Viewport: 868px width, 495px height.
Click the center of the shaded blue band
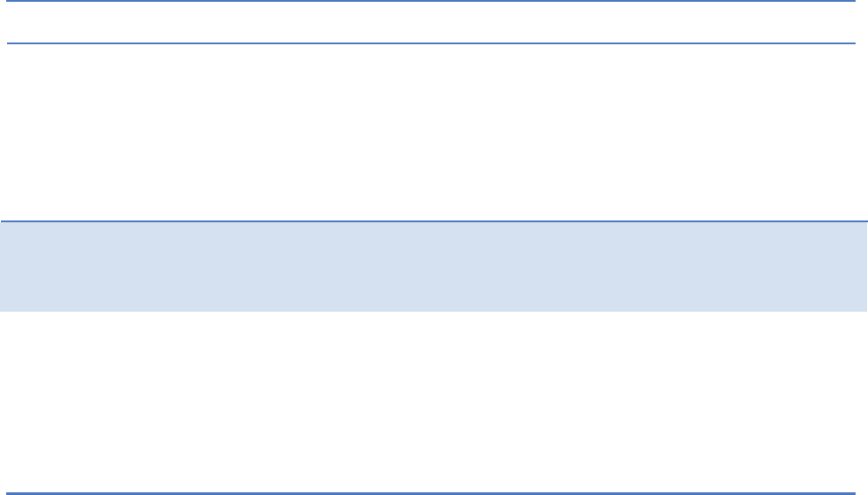[434, 266]
